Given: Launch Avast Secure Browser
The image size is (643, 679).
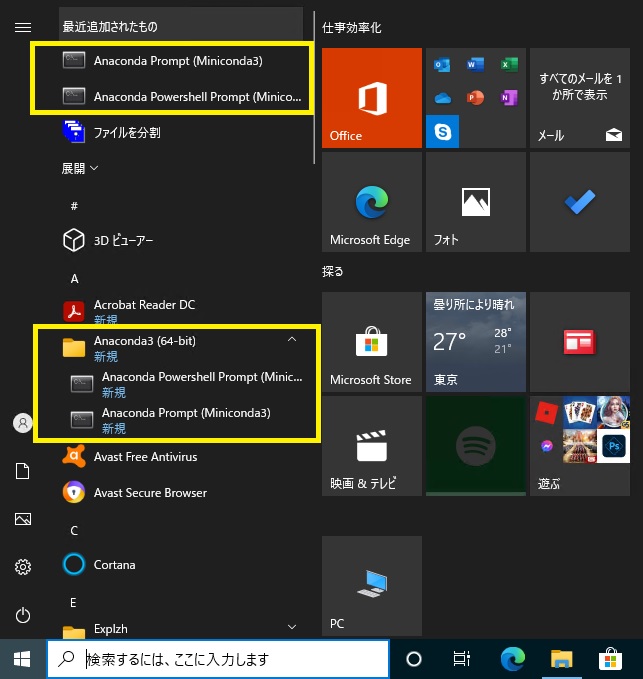Looking at the screenshot, I should (x=182, y=493).
